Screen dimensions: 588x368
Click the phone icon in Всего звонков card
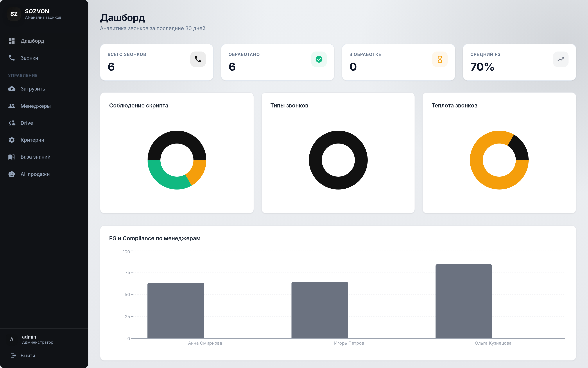(x=198, y=59)
